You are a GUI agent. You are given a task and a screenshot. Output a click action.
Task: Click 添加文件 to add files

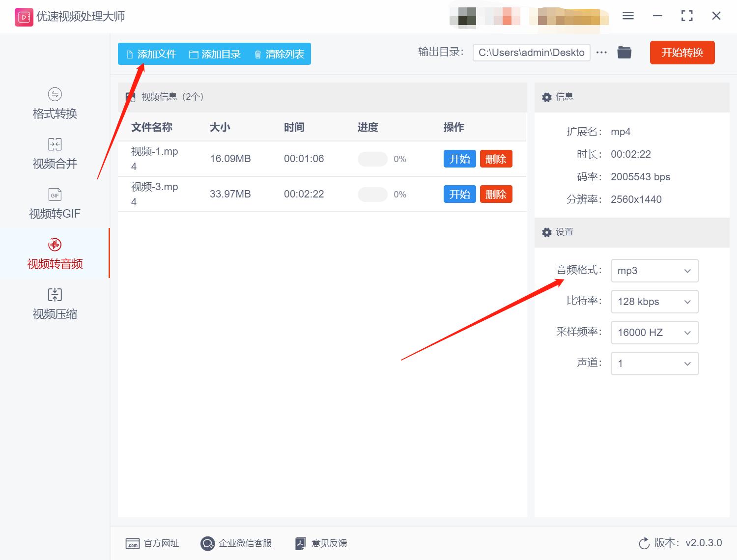[152, 54]
